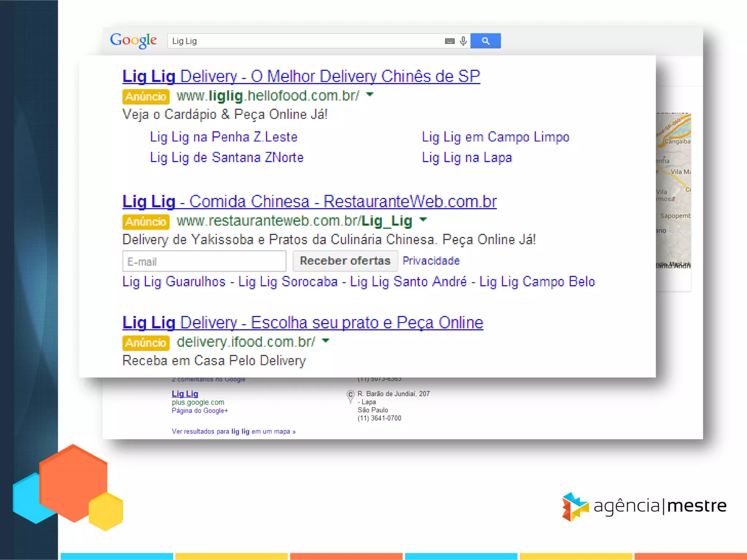
Task: Expand the ifood ad URL dropdown arrow
Action: pos(326,341)
